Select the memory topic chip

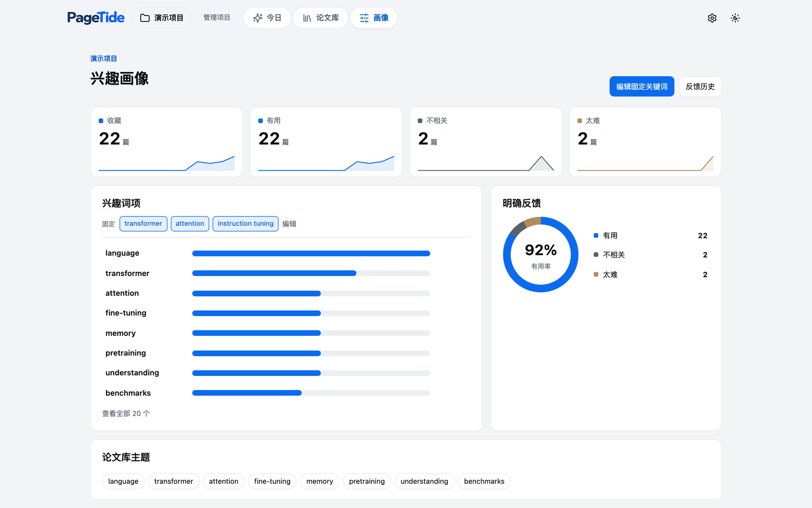[x=320, y=481]
